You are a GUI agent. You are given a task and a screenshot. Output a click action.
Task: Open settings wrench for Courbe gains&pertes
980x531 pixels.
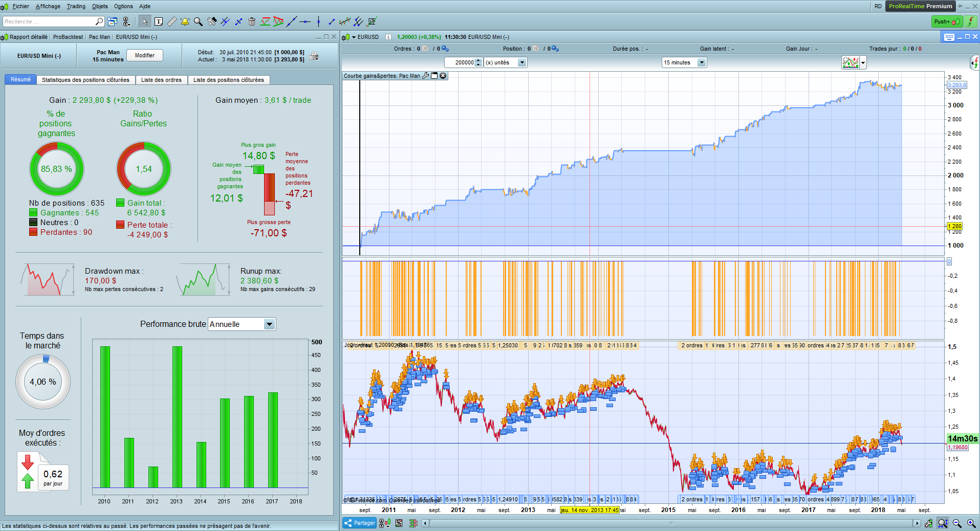coord(425,76)
